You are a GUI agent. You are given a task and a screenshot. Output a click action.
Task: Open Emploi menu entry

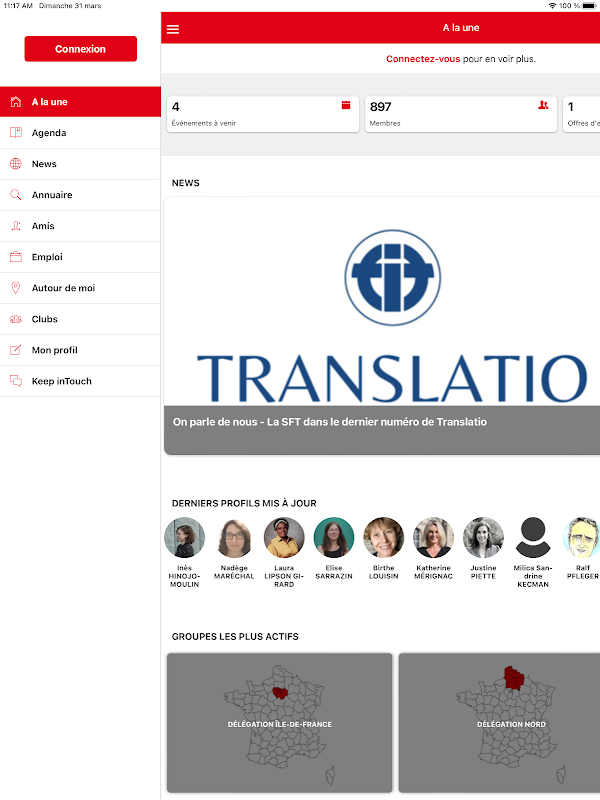coord(81,257)
